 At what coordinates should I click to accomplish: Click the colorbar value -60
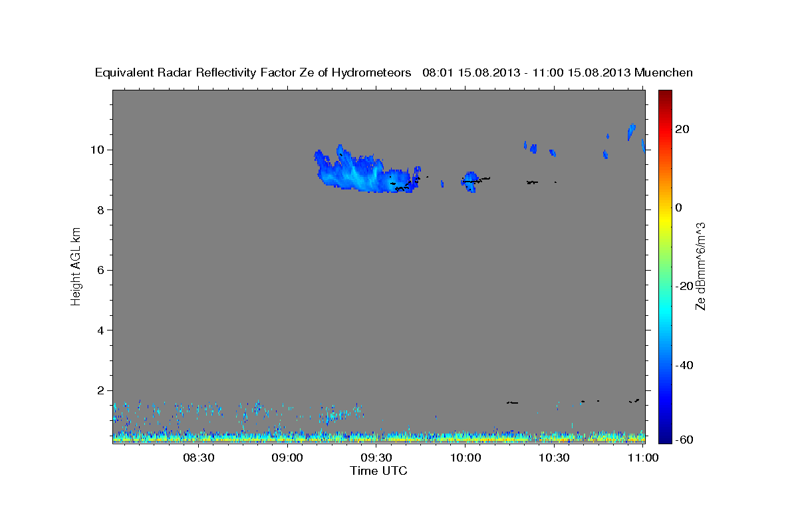(684, 440)
